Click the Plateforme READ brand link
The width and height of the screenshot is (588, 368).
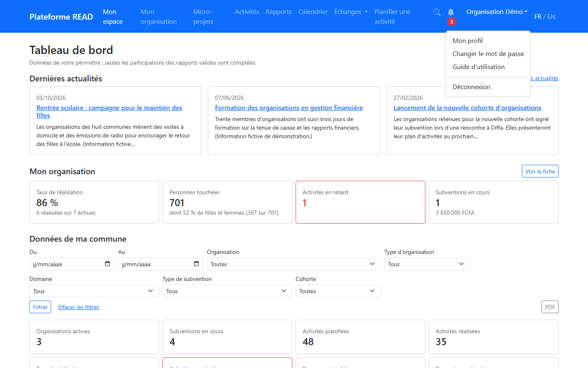(x=61, y=17)
